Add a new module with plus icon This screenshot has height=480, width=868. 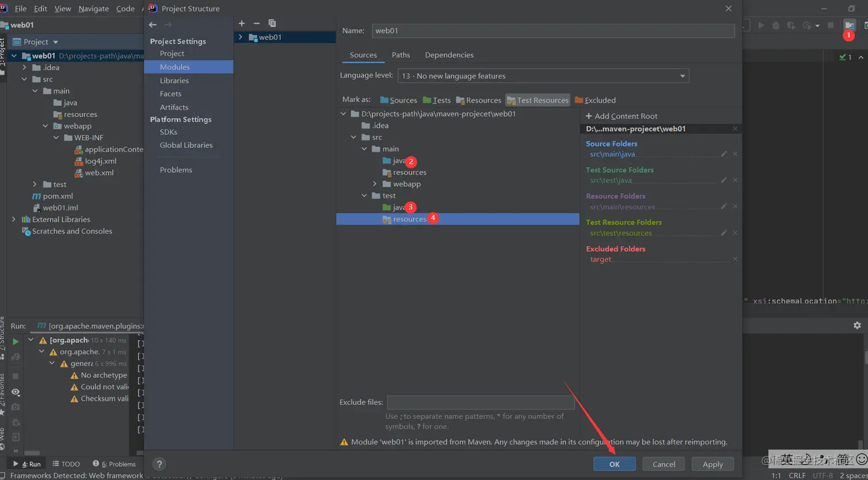pos(242,24)
